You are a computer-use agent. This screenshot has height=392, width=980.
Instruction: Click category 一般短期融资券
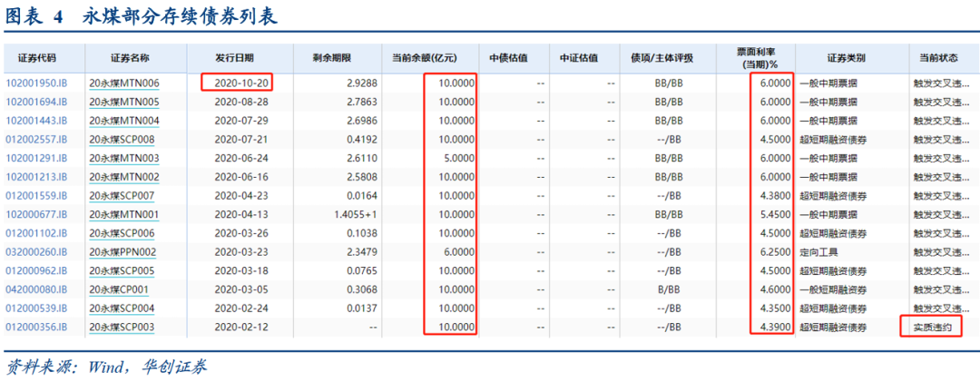click(833, 289)
